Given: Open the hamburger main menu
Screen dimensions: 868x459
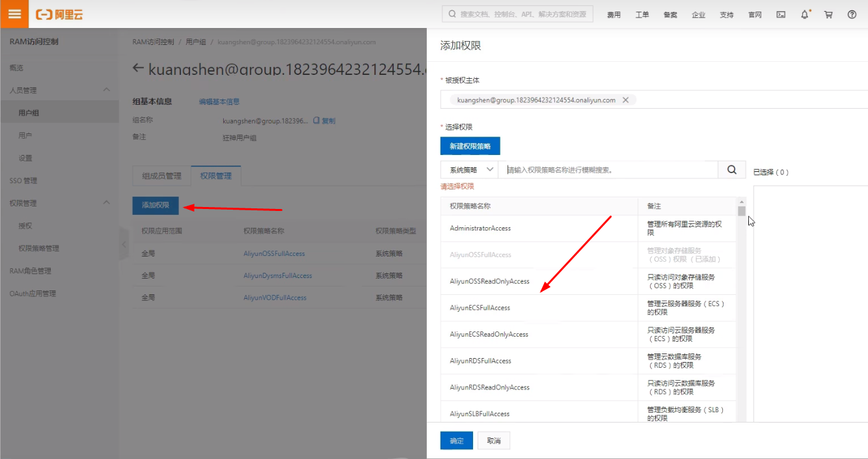Looking at the screenshot, I should (14, 14).
